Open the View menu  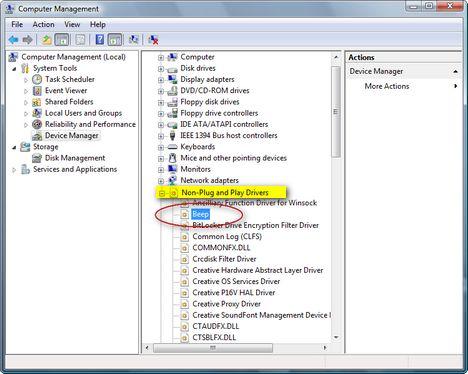pyautogui.click(x=72, y=25)
